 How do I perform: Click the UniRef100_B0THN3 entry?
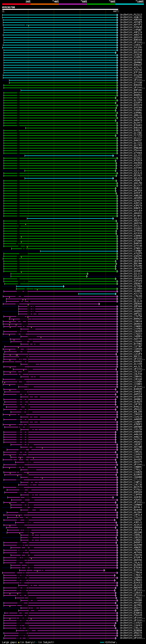[x=131, y=344]
